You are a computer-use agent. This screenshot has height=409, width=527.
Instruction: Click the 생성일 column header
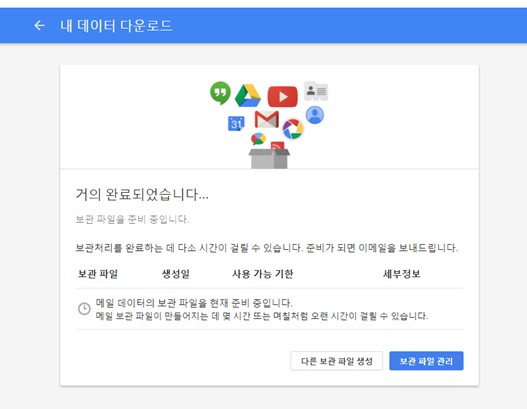pyautogui.click(x=176, y=274)
